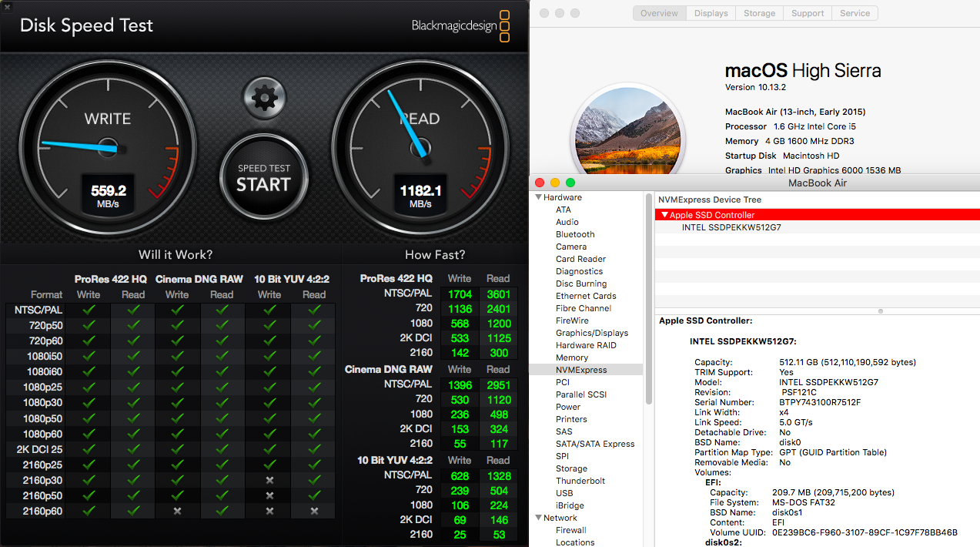This screenshot has height=547, width=980.
Task: Select PCI in the sidebar
Action: [x=563, y=382]
